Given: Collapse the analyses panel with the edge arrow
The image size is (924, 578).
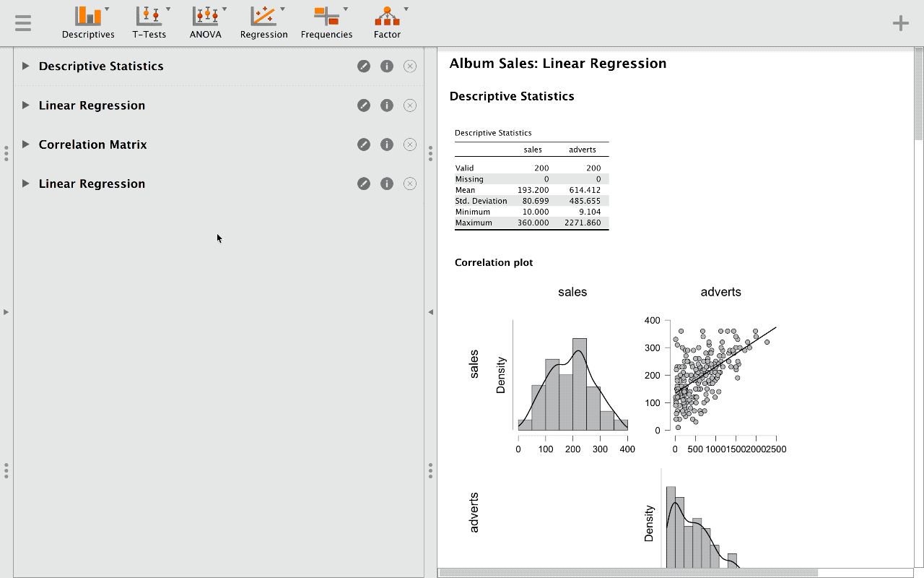Looking at the screenshot, I should [x=430, y=311].
